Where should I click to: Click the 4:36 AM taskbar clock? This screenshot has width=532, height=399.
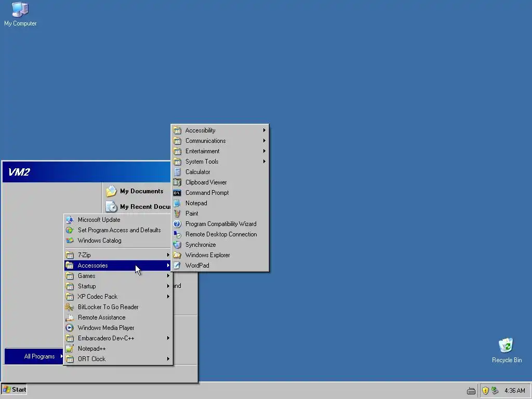pos(515,391)
